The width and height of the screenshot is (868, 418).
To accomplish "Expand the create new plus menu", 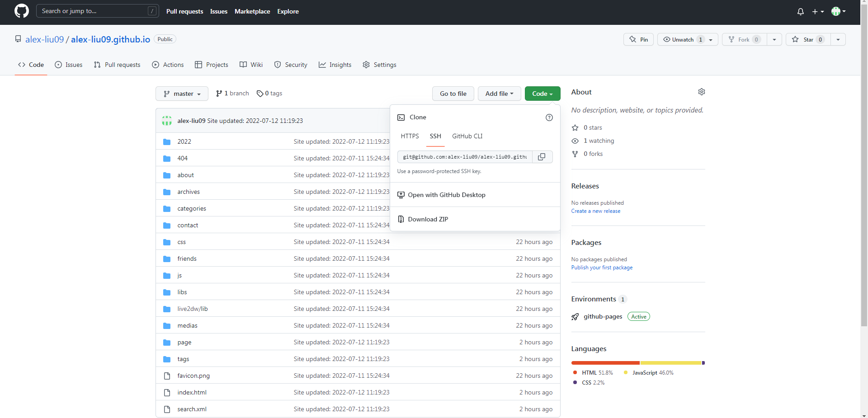I will 817,12.
